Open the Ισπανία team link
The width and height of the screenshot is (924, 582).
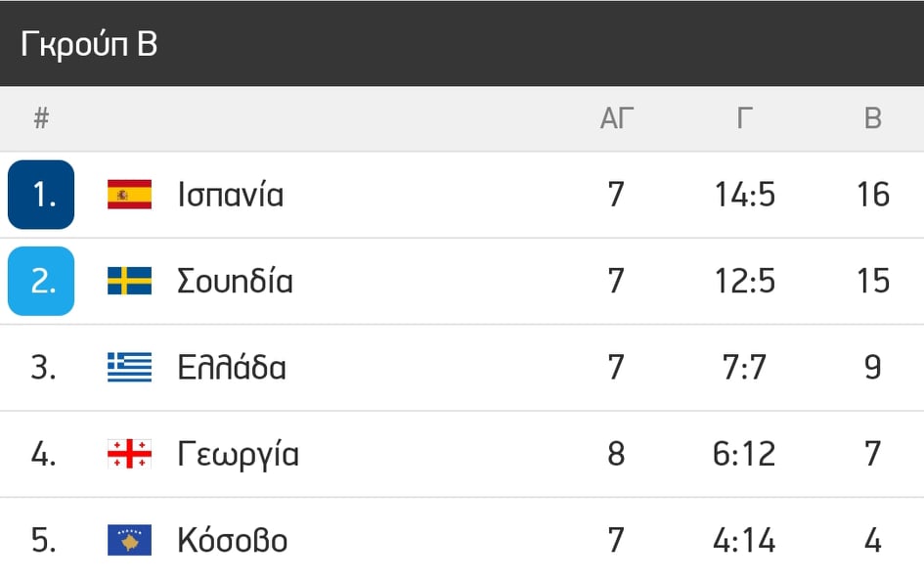click(231, 195)
